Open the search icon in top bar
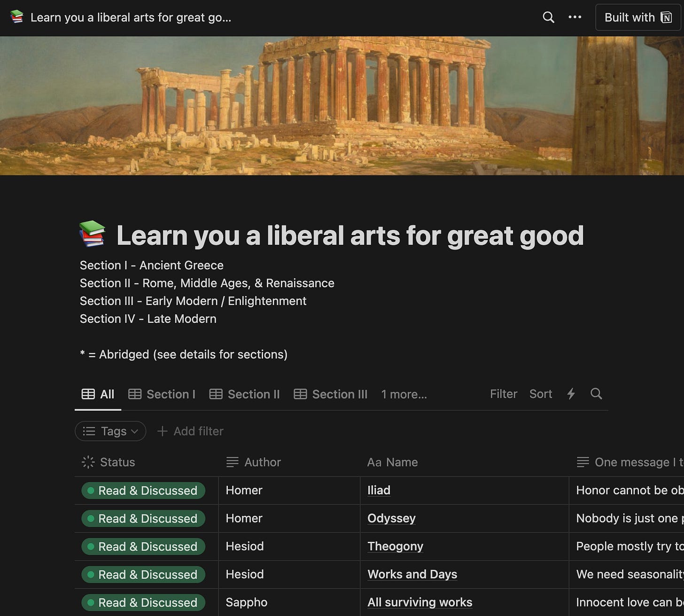 [x=548, y=17]
